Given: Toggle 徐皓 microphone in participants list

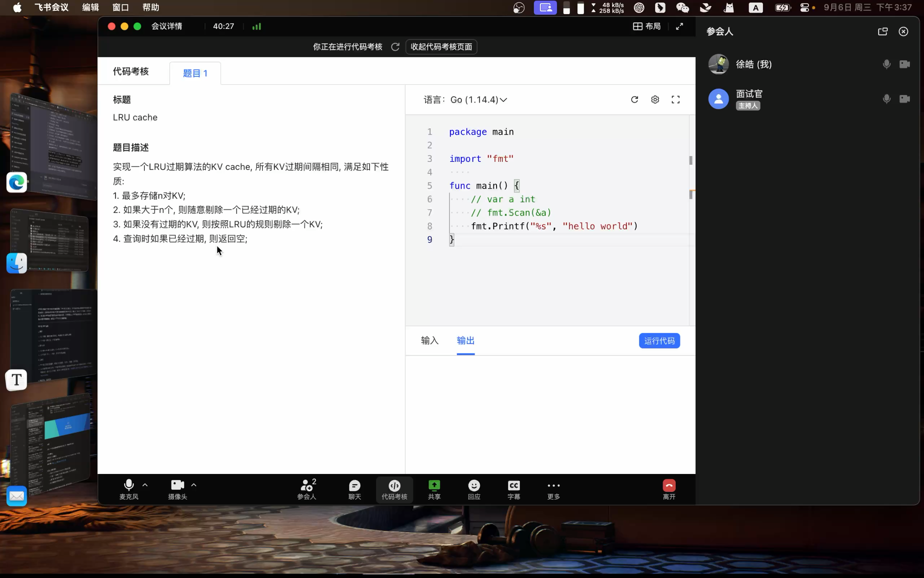Looking at the screenshot, I should tap(886, 64).
